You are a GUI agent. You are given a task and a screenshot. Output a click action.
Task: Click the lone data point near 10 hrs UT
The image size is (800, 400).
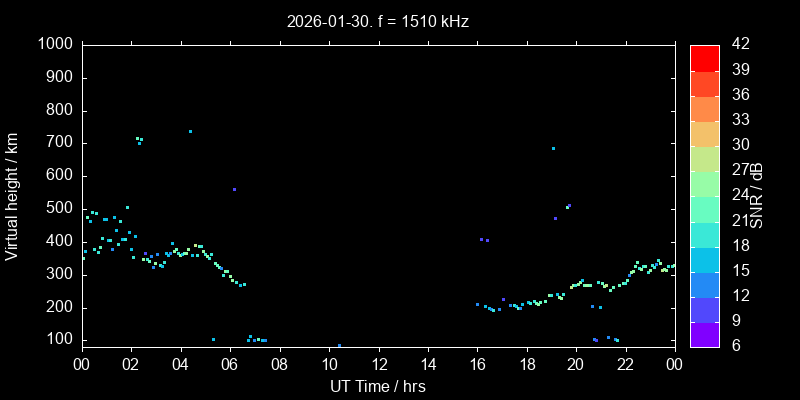[x=339, y=345]
